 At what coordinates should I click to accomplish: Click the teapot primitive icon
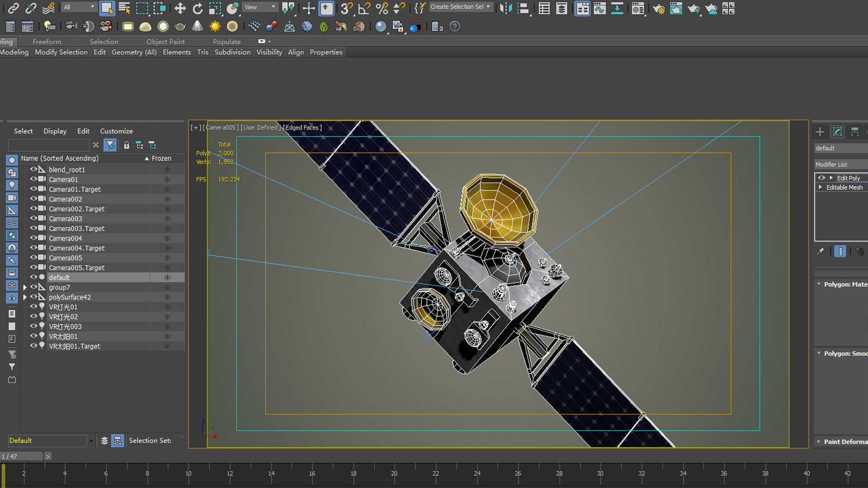(180, 27)
